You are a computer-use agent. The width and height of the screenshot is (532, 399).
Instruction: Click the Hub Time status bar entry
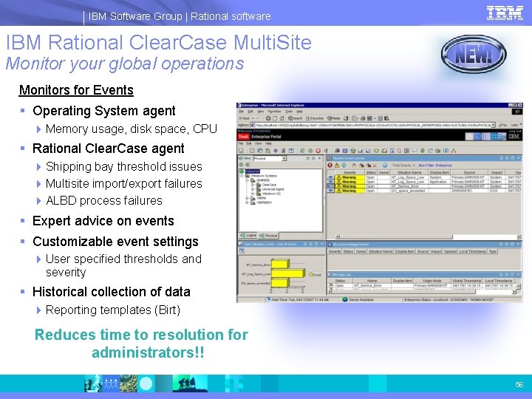pos(297,300)
